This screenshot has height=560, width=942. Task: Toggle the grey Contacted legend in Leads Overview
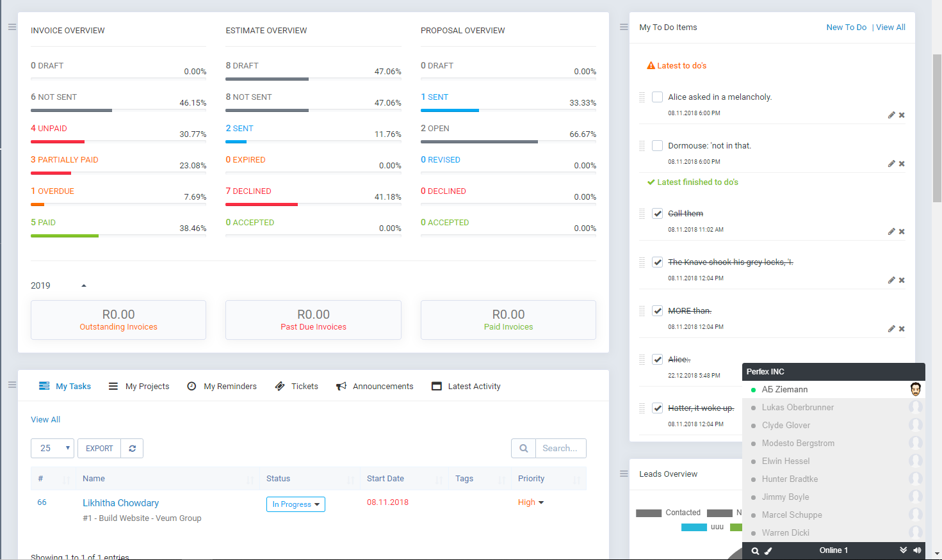668,513
